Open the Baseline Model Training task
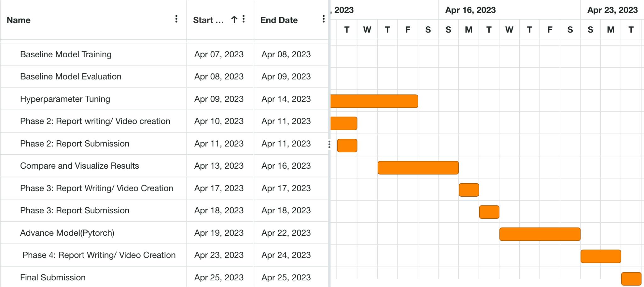Viewport: 644px width, 287px height. click(x=66, y=54)
